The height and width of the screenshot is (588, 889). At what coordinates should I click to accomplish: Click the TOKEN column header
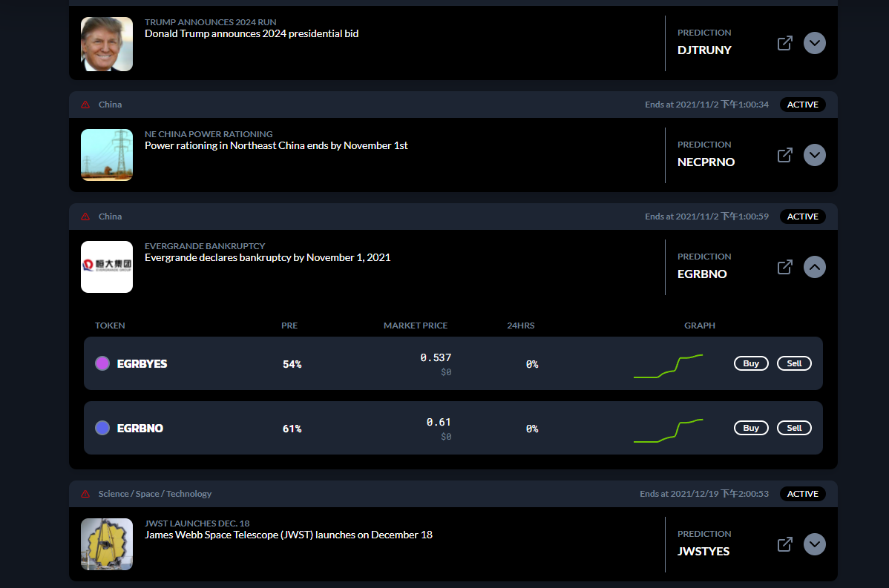click(110, 326)
